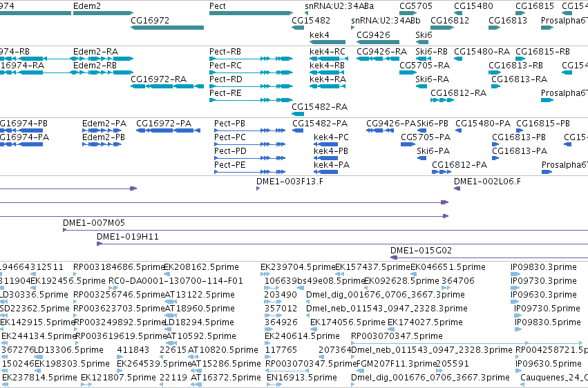Viewport: 588px width, 388px height.
Task: Click EN16913.5prime EST
Action: click(274, 385)
